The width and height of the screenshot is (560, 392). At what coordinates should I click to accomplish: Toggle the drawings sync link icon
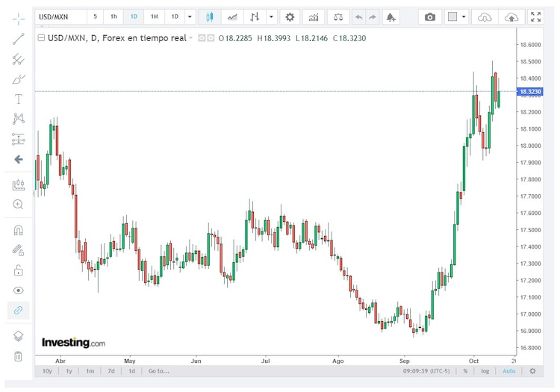18,311
